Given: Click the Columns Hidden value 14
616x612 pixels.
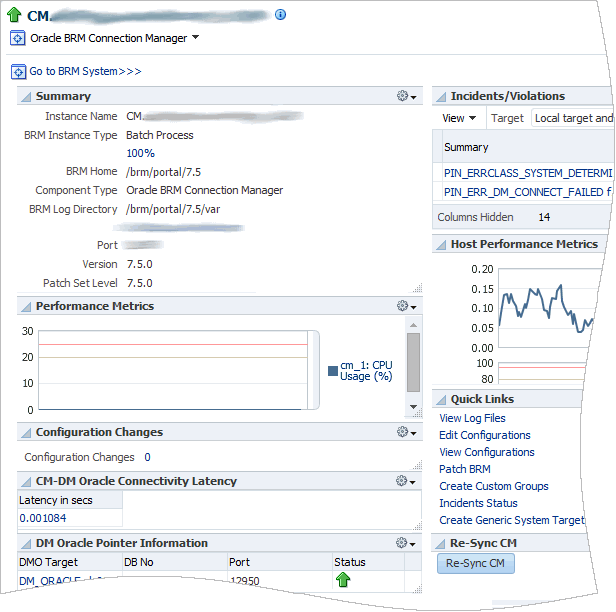Looking at the screenshot, I should click(x=544, y=217).
